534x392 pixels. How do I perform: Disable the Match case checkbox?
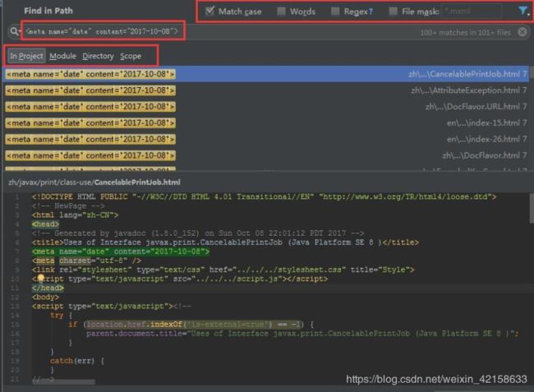[210, 12]
